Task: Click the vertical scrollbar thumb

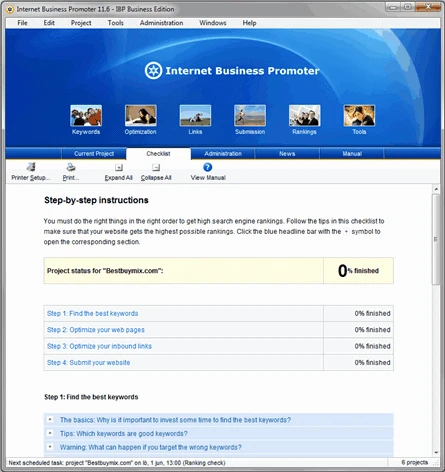Action: tap(436, 239)
